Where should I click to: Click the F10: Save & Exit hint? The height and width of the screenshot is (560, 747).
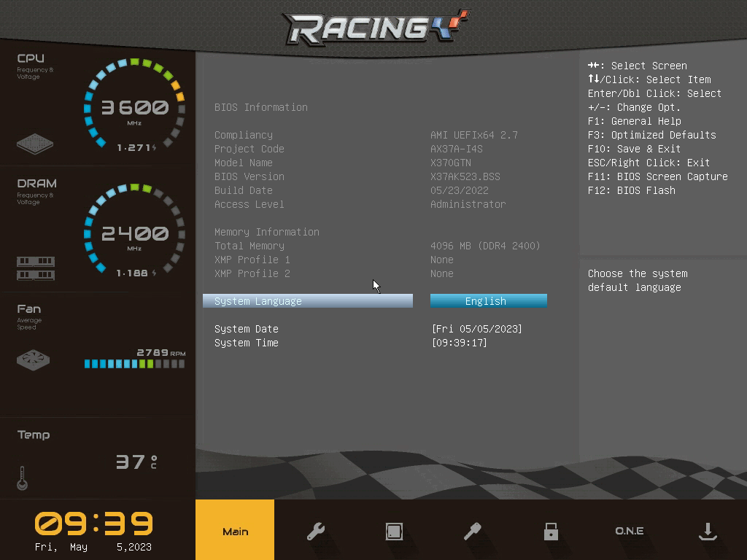click(634, 149)
